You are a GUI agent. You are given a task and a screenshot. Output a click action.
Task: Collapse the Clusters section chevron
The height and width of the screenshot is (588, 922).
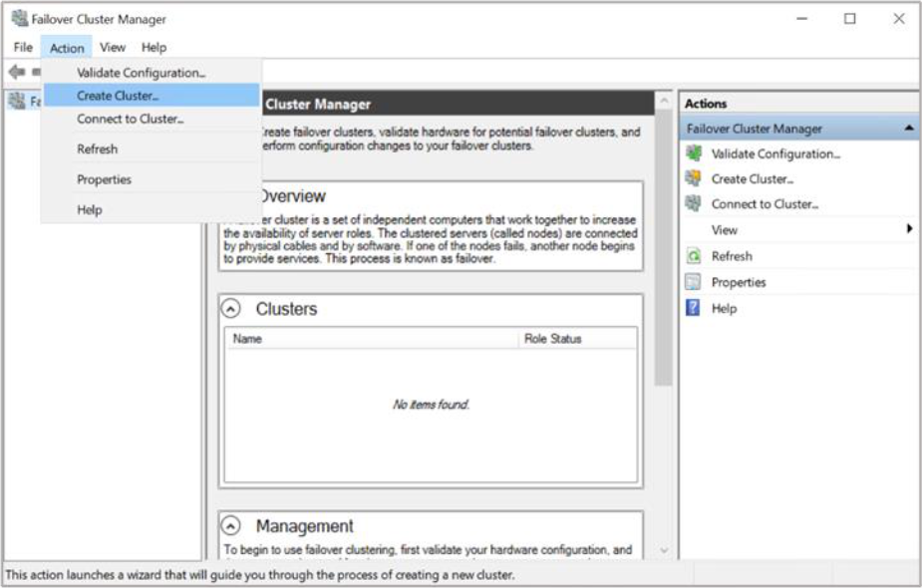point(230,309)
